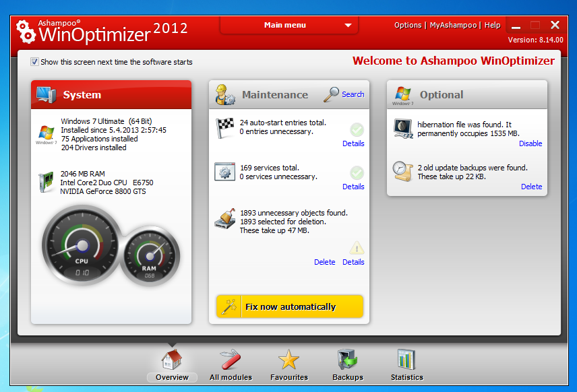This screenshot has height=392, width=577.
Task: Click '75 Applications installed' text
Action: click(99, 139)
